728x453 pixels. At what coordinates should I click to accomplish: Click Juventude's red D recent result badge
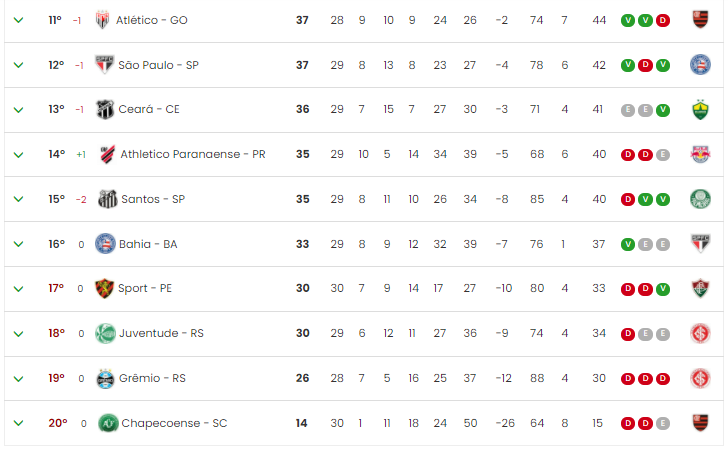628,334
